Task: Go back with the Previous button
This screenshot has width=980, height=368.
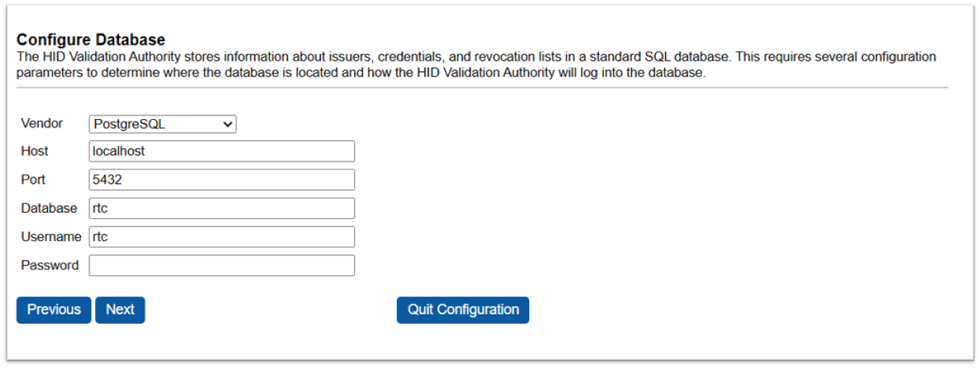Action: click(x=54, y=310)
